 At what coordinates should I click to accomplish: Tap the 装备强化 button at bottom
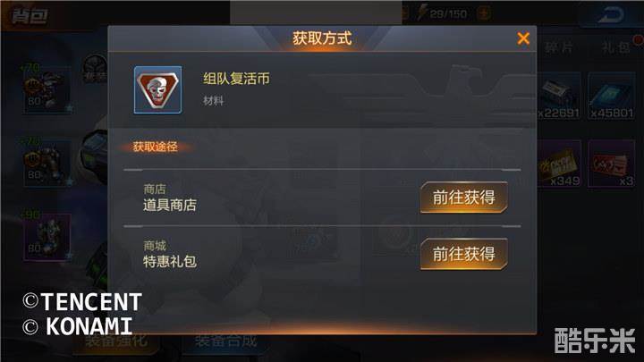(x=115, y=341)
